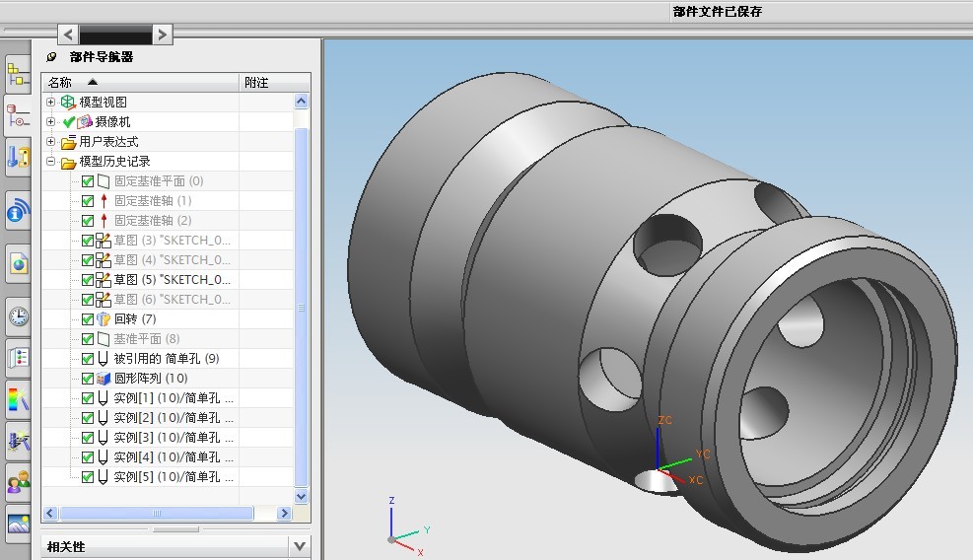Expand the 摄像机 tree node

pos(51,121)
